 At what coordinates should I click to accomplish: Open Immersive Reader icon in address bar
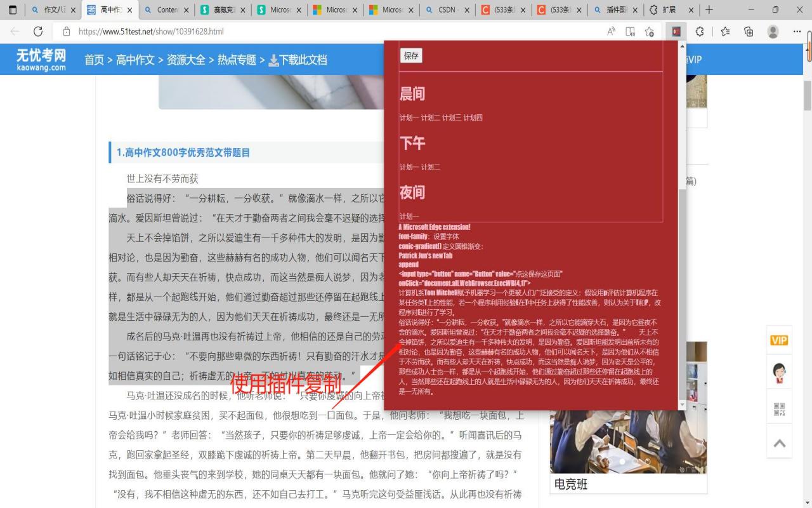point(631,31)
